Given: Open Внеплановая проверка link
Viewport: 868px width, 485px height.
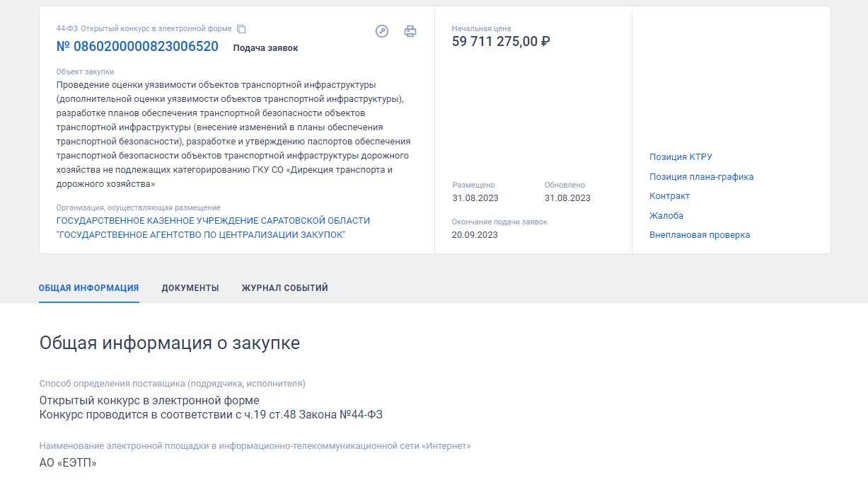Looking at the screenshot, I should [x=700, y=235].
